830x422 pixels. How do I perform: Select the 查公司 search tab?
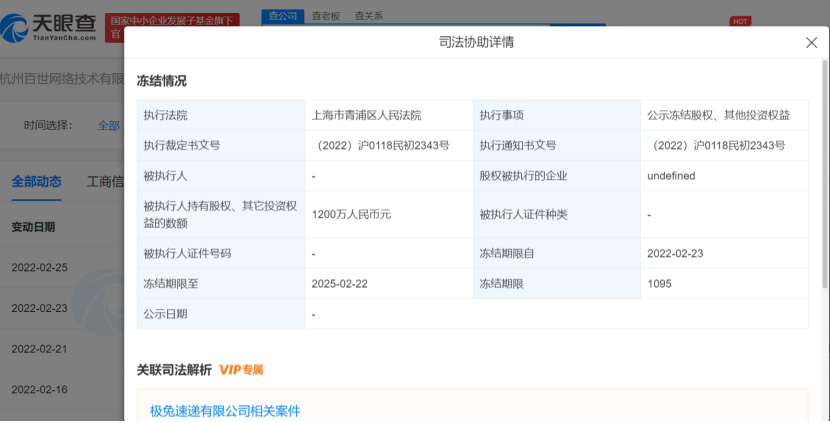coord(282,16)
